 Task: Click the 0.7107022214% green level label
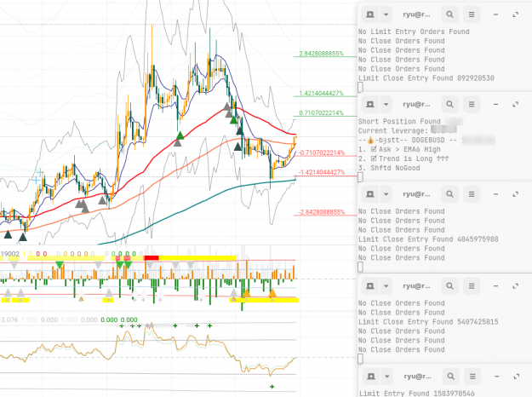(321, 112)
